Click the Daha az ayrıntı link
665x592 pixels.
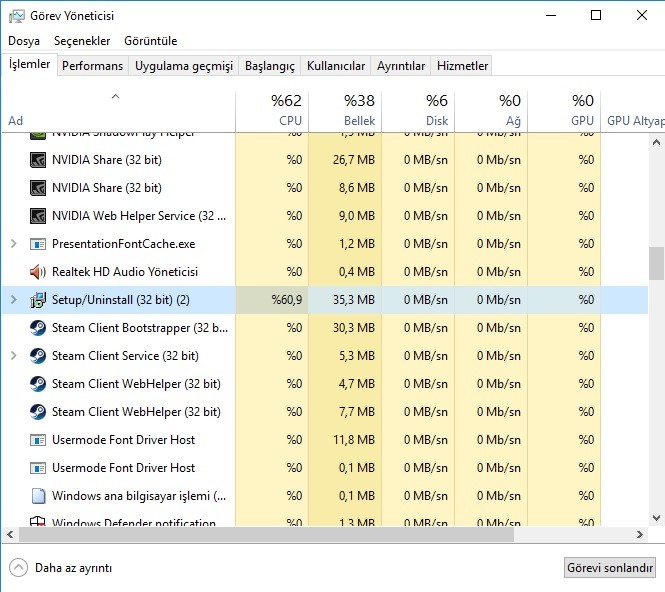[73, 568]
